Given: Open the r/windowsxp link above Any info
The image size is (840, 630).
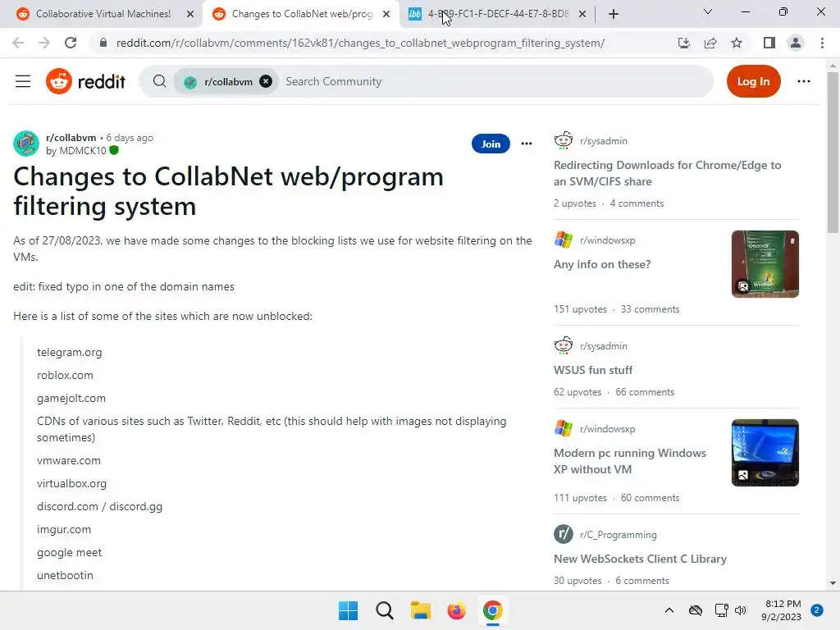Looking at the screenshot, I should (608, 240).
